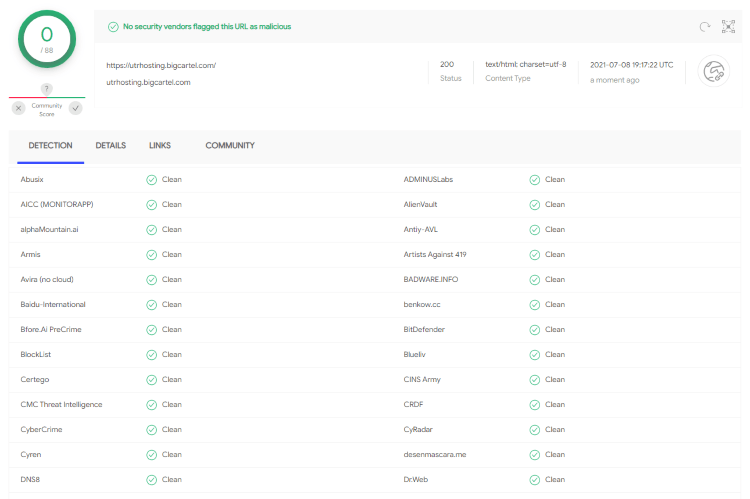The width and height of the screenshot is (750, 499).
Task: Open the LINKS tab
Action: (x=160, y=146)
